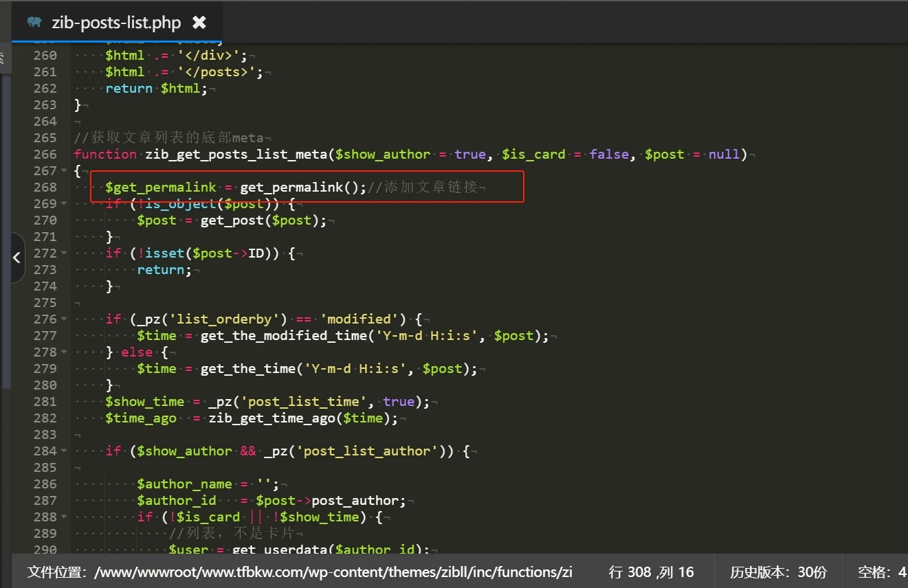Open the 历史版本 30份 history list
The height and width of the screenshot is (588, 908).
[x=778, y=572]
